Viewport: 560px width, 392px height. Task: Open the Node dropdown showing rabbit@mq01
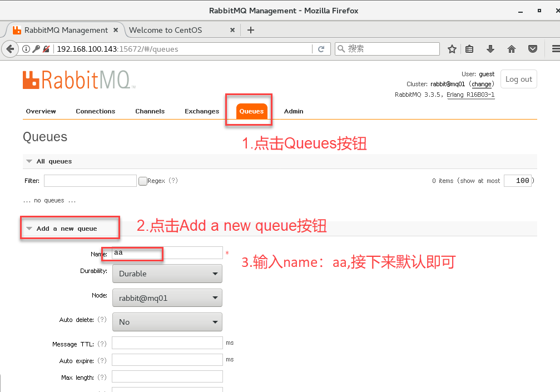pos(167,297)
